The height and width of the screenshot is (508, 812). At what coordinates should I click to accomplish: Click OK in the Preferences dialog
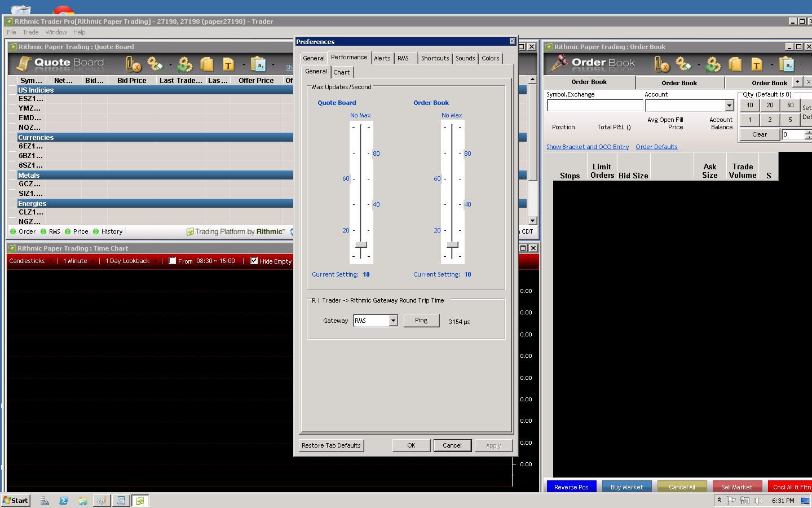412,445
